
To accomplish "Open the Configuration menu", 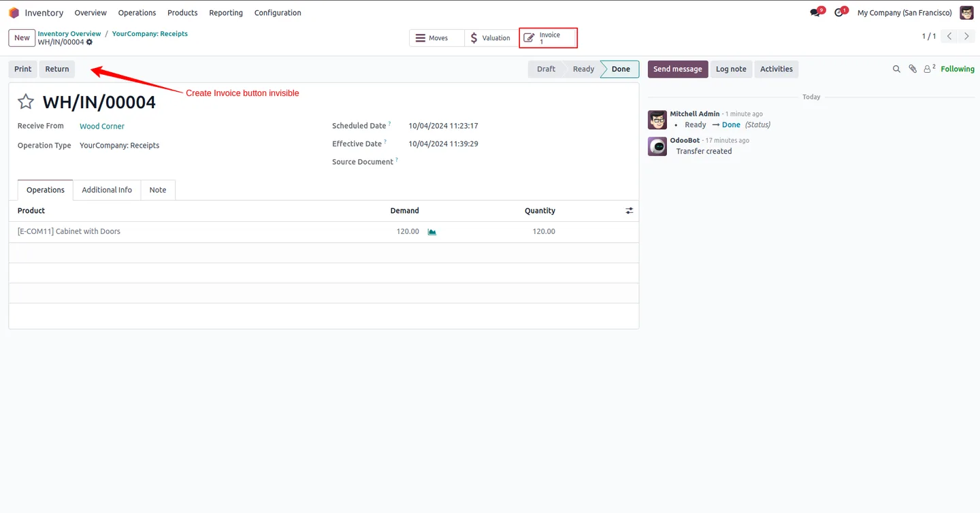I will [x=278, y=13].
